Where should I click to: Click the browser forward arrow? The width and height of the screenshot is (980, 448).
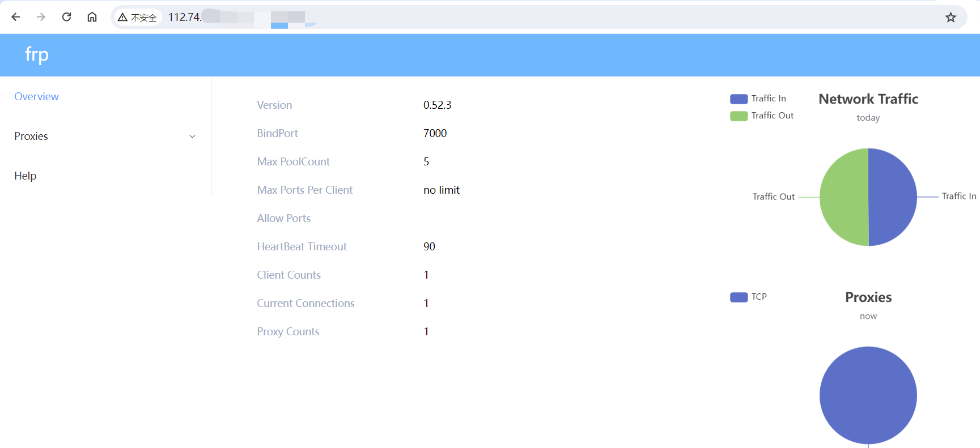coord(41,17)
